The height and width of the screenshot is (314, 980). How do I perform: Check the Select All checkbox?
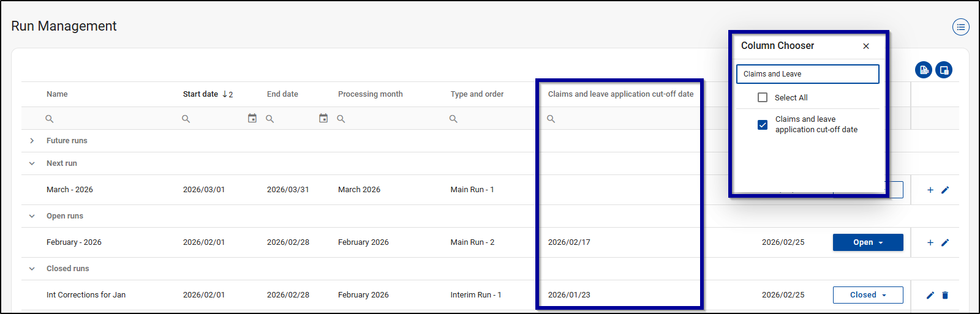pos(763,97)
